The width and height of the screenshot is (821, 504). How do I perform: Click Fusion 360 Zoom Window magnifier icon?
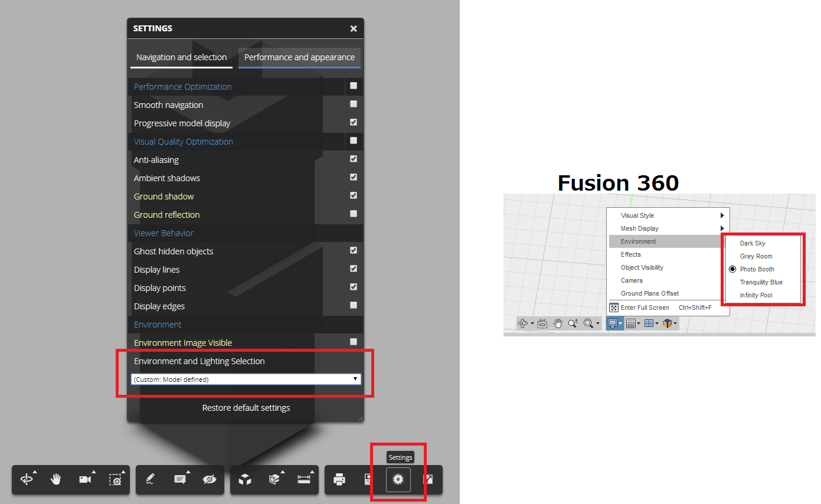588,323
